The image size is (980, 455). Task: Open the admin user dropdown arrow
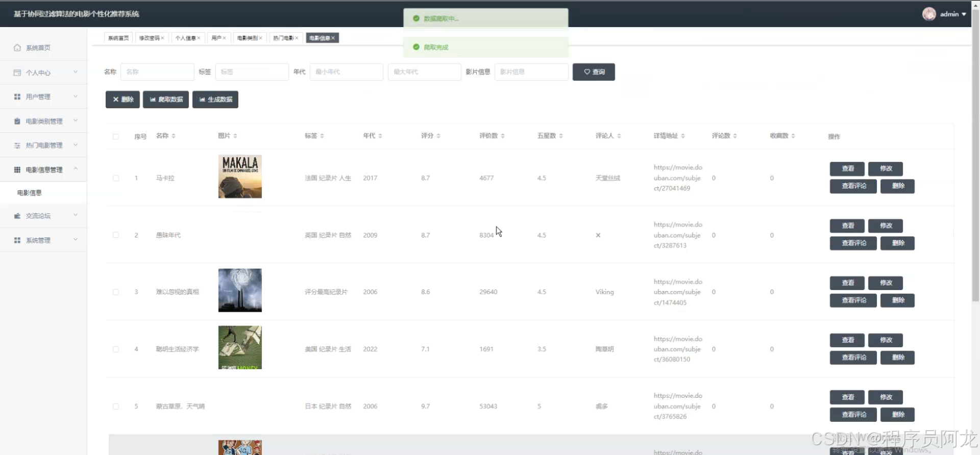tap(964, 14)
